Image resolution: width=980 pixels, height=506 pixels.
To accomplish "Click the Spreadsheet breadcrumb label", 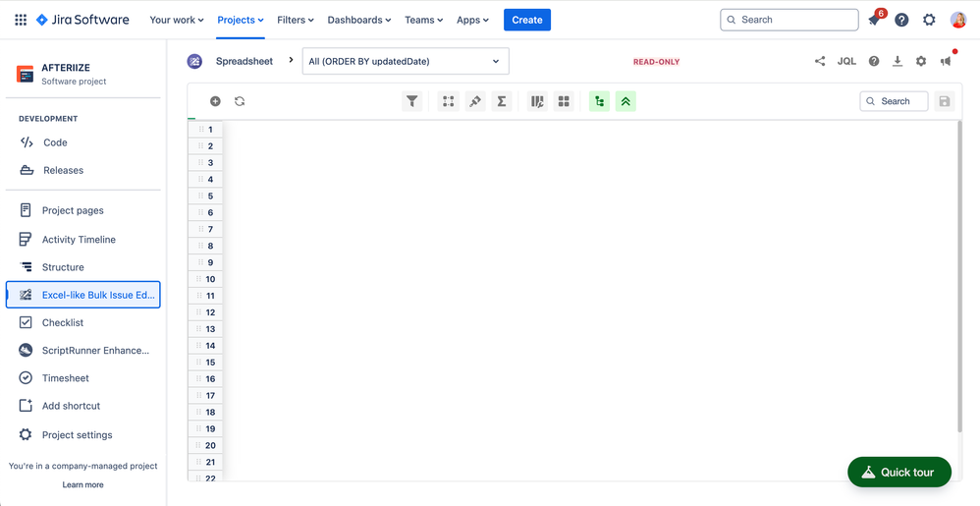I will pyautogui.click(x=245, y=61).
